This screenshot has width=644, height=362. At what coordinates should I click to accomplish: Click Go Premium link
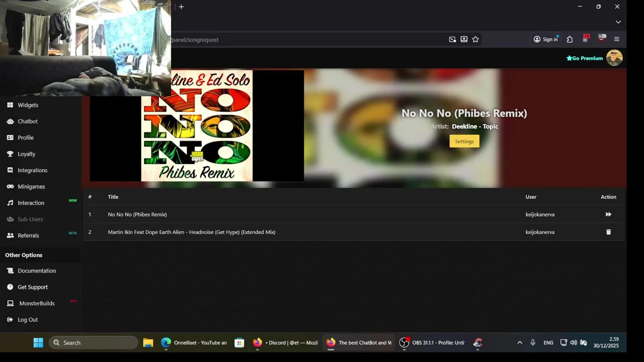point(585,58)
